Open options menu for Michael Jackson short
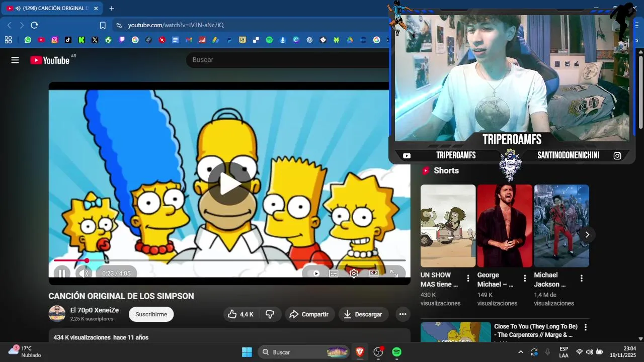Image resolution: width=644 pixels, height=362 pixels. [582, 278]
